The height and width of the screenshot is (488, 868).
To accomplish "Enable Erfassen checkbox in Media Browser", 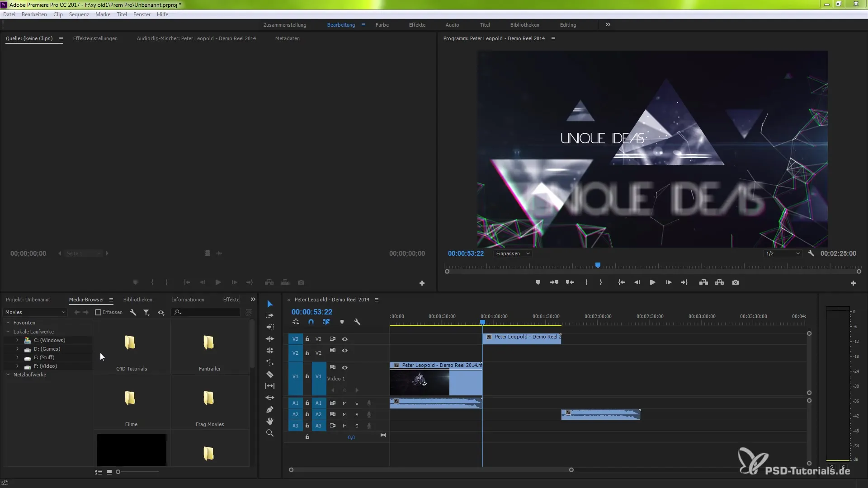I will 98,312.
